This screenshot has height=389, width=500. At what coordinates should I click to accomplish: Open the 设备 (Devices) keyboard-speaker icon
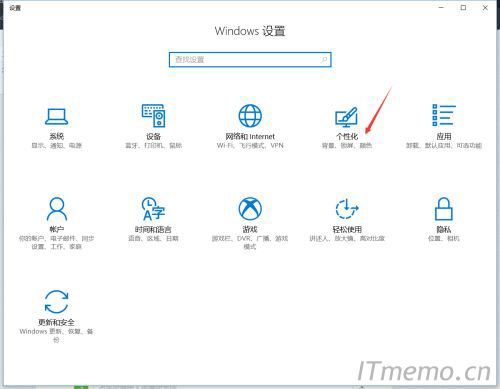(153, 115)
